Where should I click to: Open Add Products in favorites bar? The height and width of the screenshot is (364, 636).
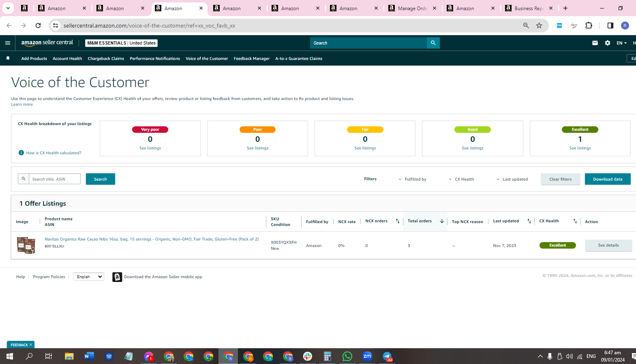pyautogui.click(x=34, y=58)
